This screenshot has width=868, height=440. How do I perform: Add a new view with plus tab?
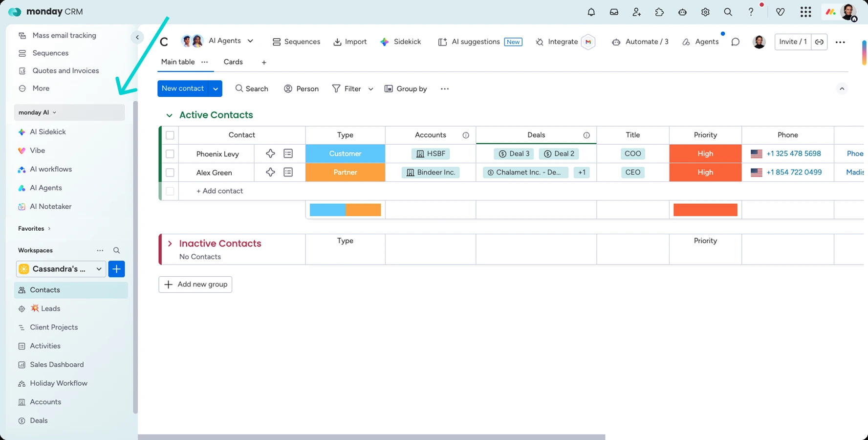pos(264,63)
